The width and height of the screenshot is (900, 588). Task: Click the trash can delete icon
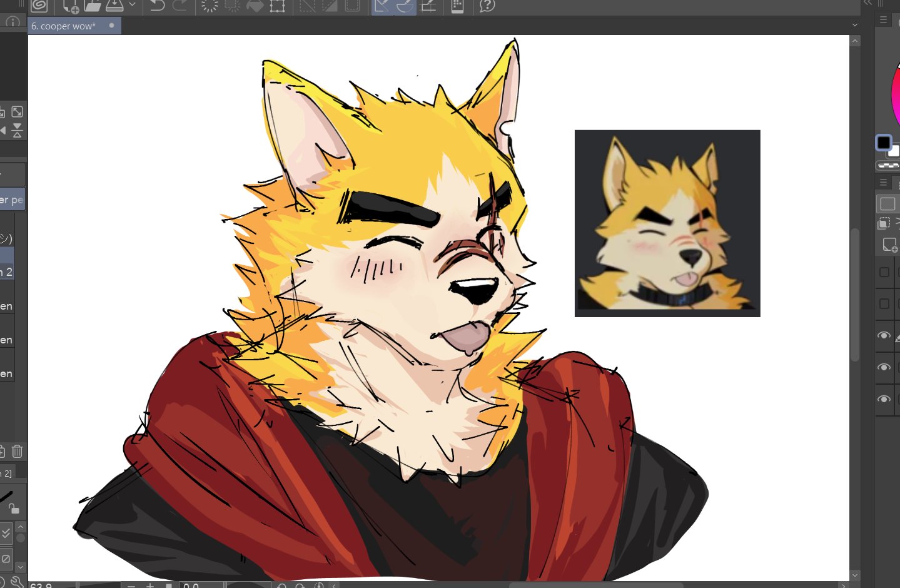point(18,451)
